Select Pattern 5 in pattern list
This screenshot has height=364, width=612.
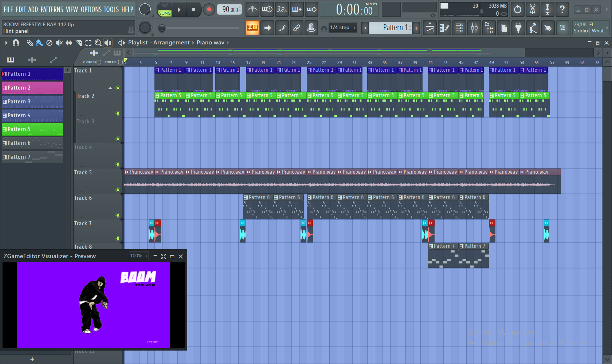click(32, 129)
